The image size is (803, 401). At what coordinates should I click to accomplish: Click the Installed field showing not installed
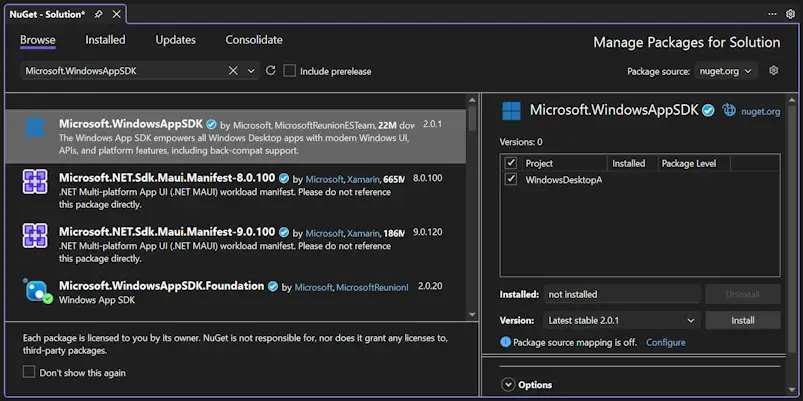click(622, 294)
